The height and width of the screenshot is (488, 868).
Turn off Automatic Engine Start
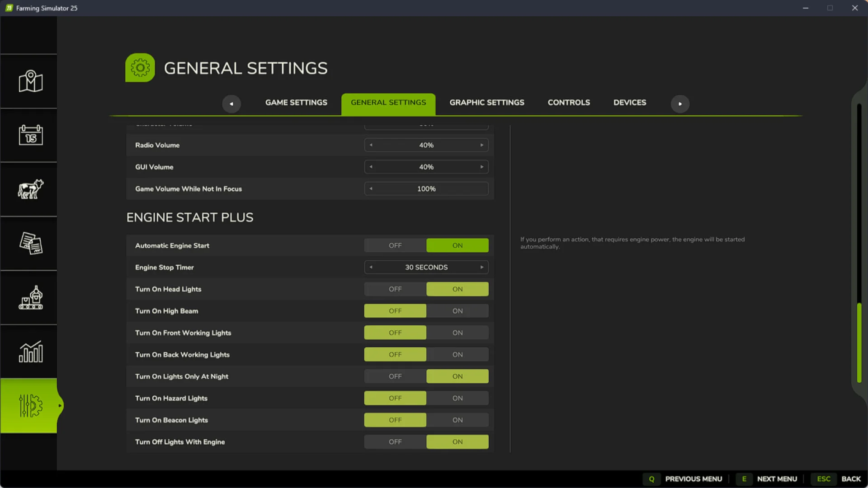click(x=395, y=245)
